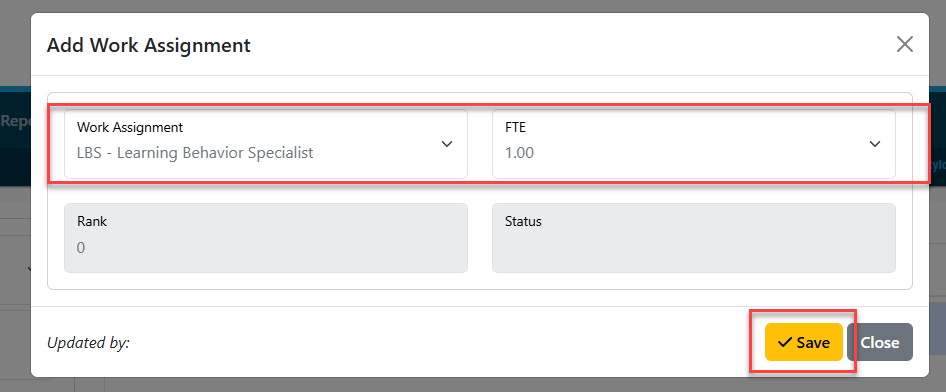
Task: Expand the FTE dropdown
Action: click(694, 144)
